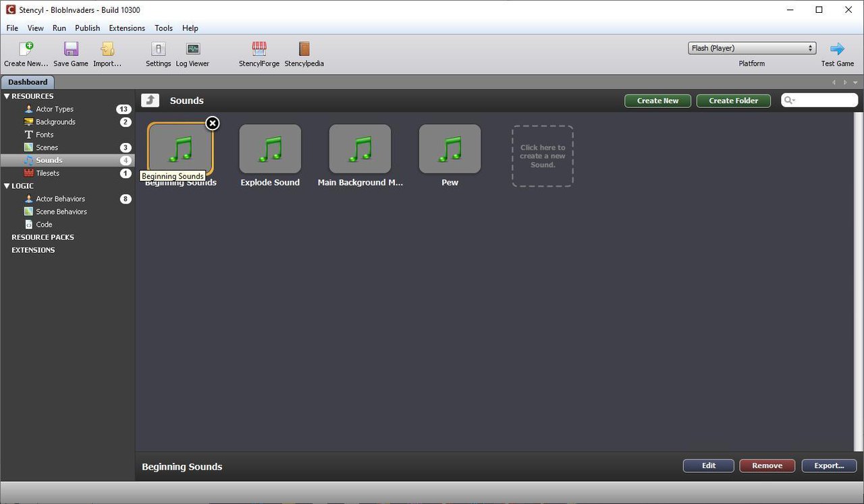
Task: Click the Actor Behaviors count badge 8
Action: pyautogui.click(x=126, y=199)
